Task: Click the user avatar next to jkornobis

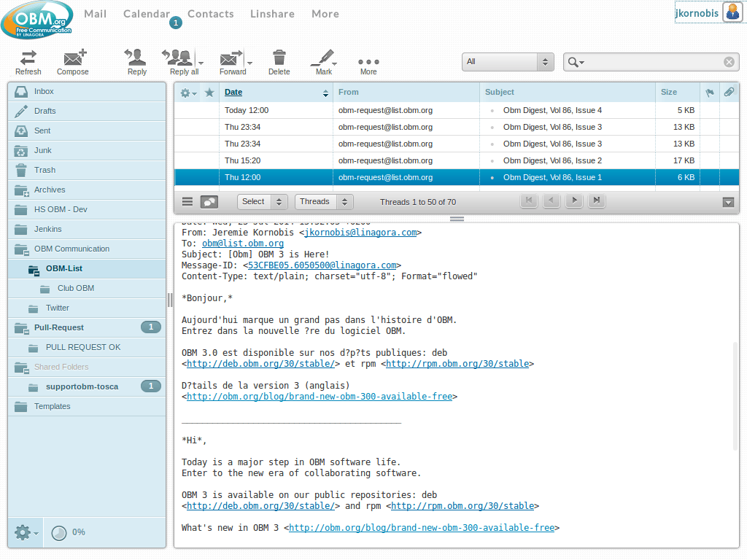Action: tap(732, 12)
